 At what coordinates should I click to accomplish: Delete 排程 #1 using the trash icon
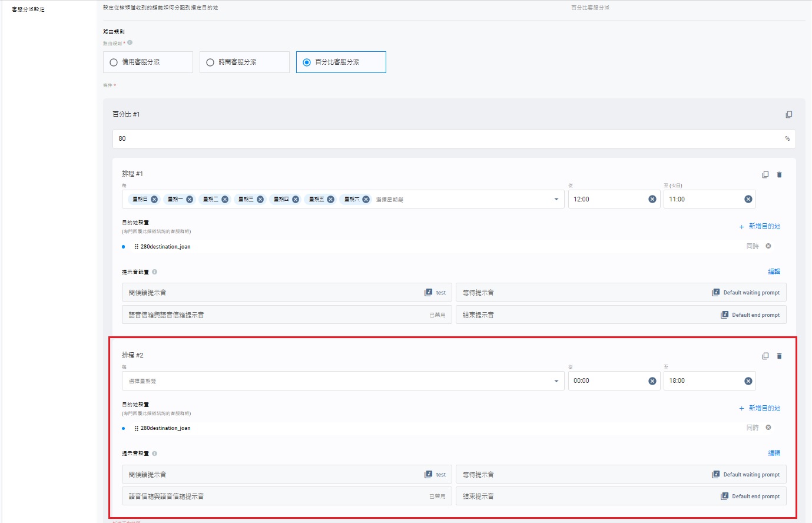coord(780,174)
